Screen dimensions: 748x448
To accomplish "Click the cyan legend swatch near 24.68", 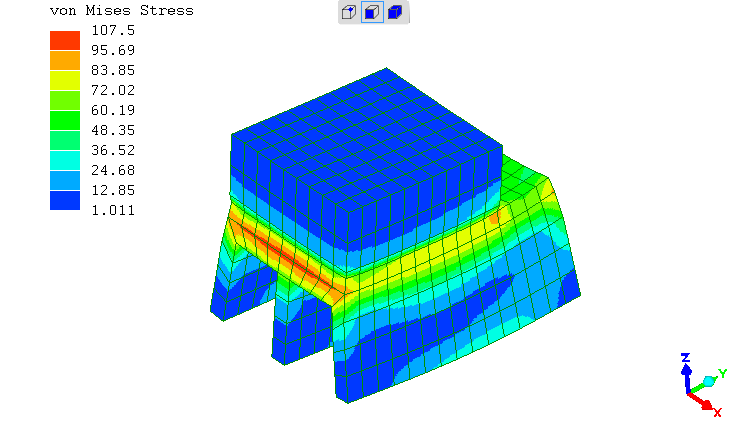I will [65, 160].
